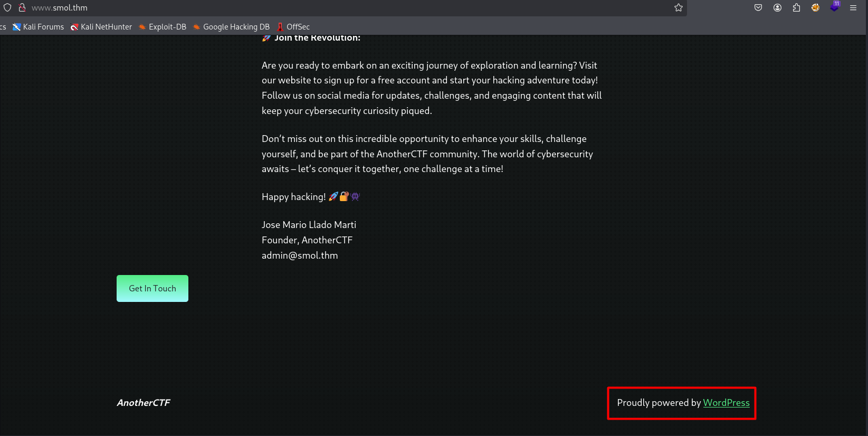Open the Kali NetHunter bookmark
The width and height of the screenshot is (868, 436).
click(x=101, y=27)
